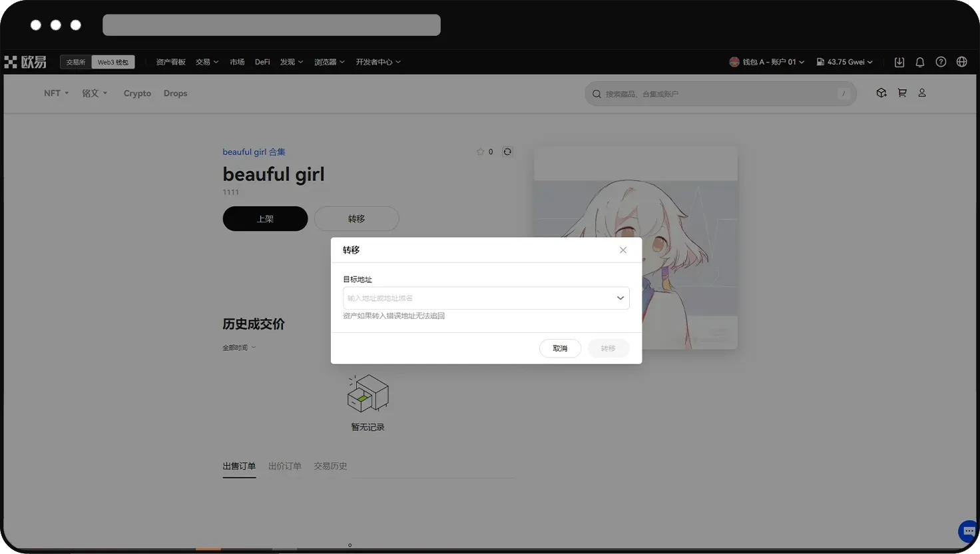Open notifications bell icon
980x554 pixels.
click(x=920, y=62)
